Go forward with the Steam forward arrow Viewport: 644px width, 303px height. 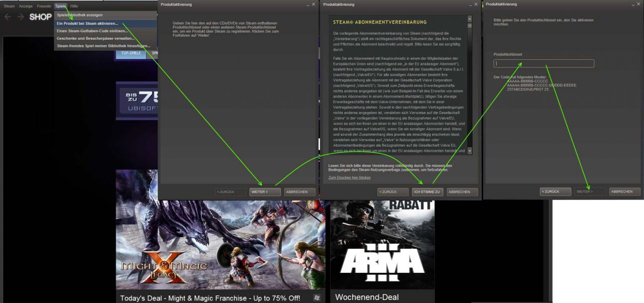[20, 17]
